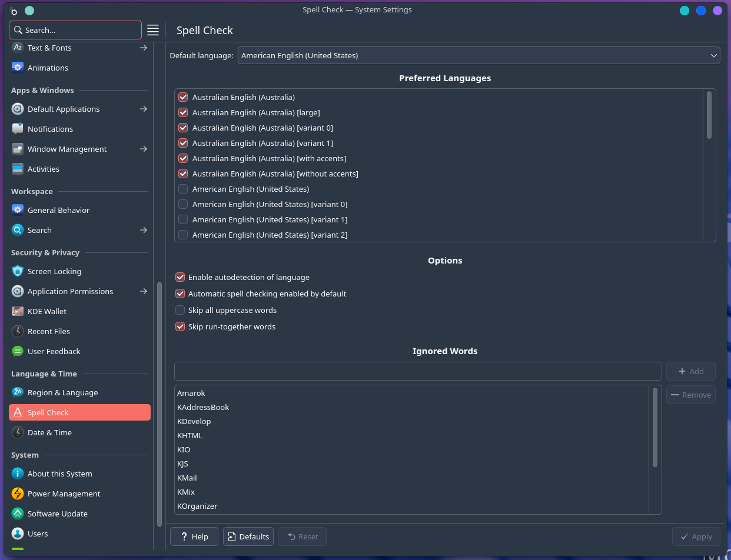Check American English (United States) [variant 1]
Viewport: 731px width, 560px height.
[183, 219]
